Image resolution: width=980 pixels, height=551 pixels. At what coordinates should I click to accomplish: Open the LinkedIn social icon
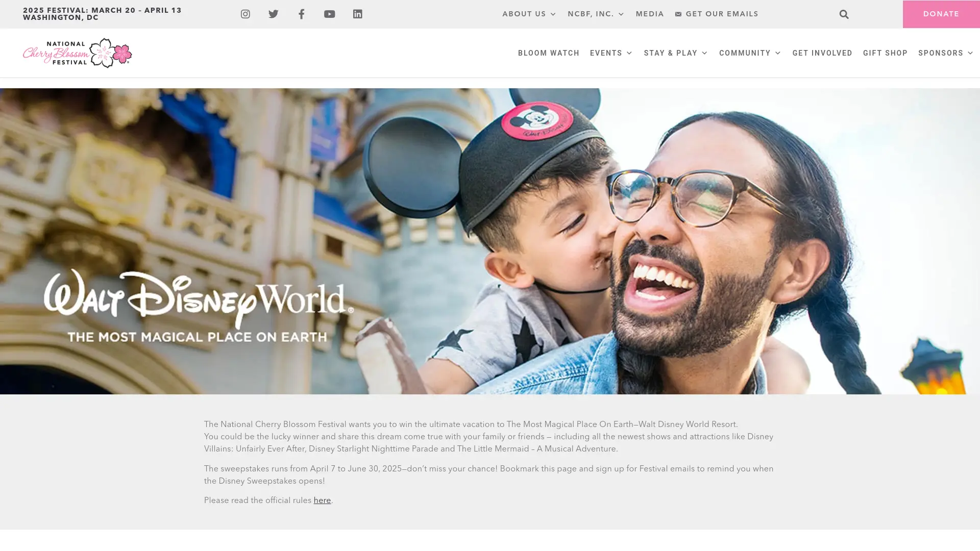pos(358,14)
